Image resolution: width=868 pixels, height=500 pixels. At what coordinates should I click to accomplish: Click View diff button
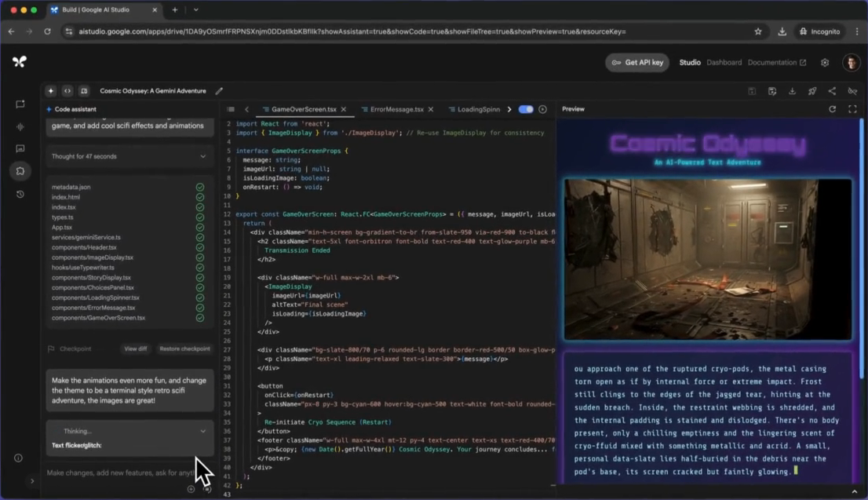click(136, 349)
